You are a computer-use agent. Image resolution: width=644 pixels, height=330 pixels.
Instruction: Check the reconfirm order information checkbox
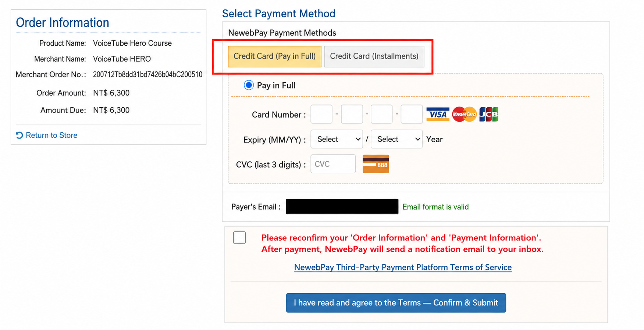(x=239, y=237)
